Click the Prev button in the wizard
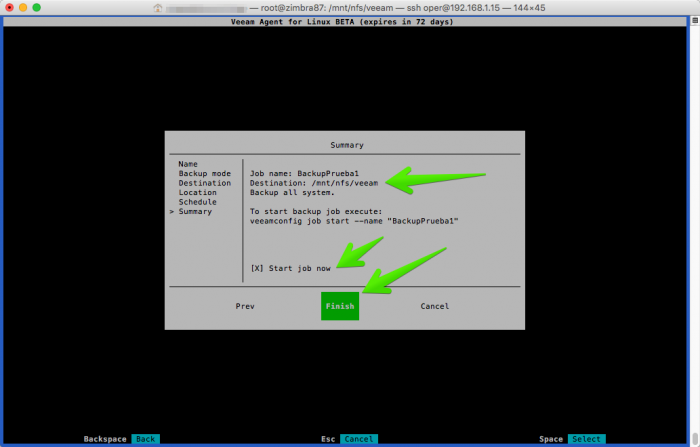This screenshot has height=447, width=700. tap(245, 306)
